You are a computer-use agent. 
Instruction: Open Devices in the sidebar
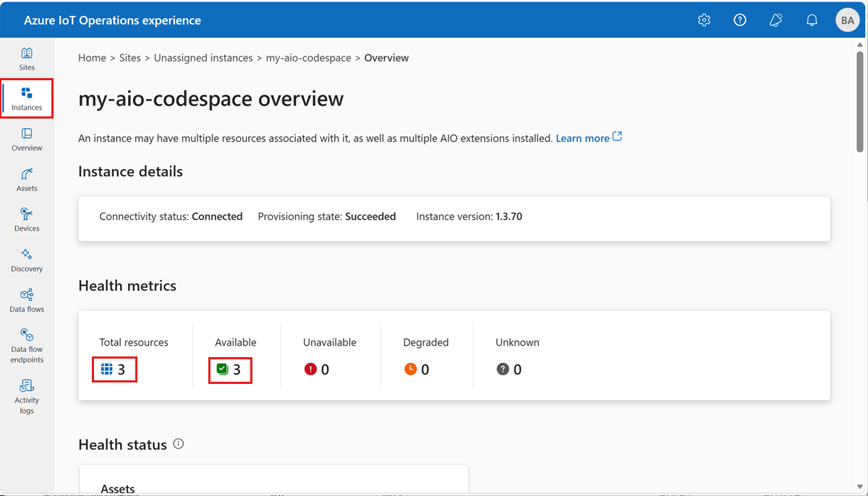point(27,220)
